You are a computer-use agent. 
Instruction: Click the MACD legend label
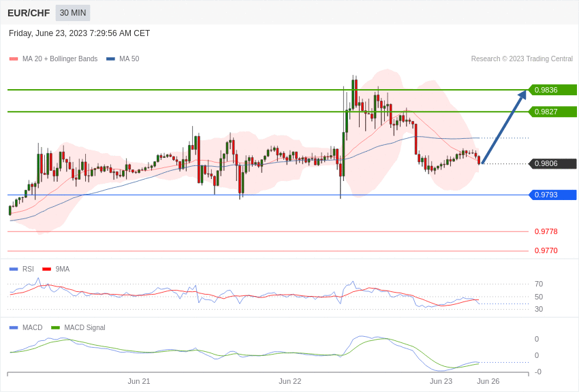(33, 327)
